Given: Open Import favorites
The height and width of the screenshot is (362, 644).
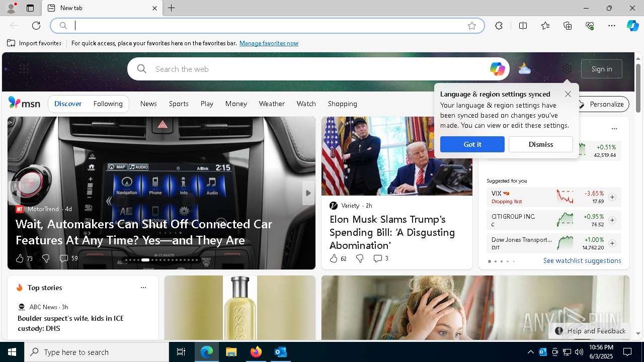Looking at the screenshot, I should 34,43.
